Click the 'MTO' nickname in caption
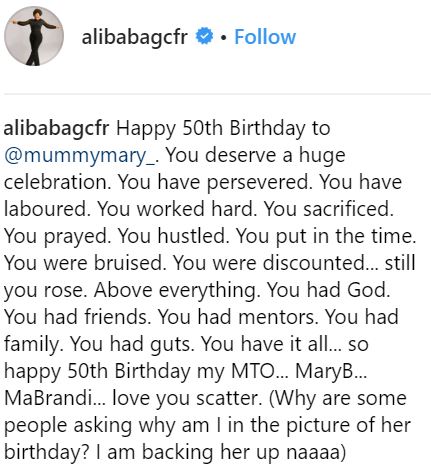The image size is (431, 469). click(252, 371)
